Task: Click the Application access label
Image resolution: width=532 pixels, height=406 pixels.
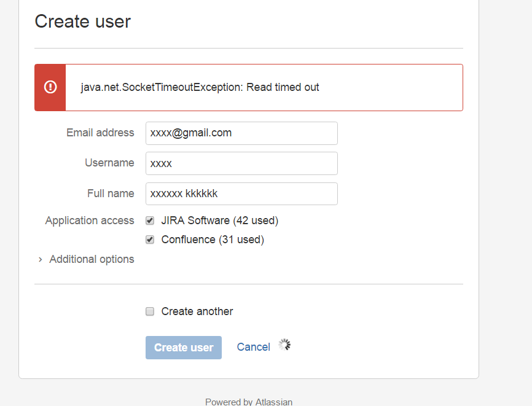Action: [90, 220]
